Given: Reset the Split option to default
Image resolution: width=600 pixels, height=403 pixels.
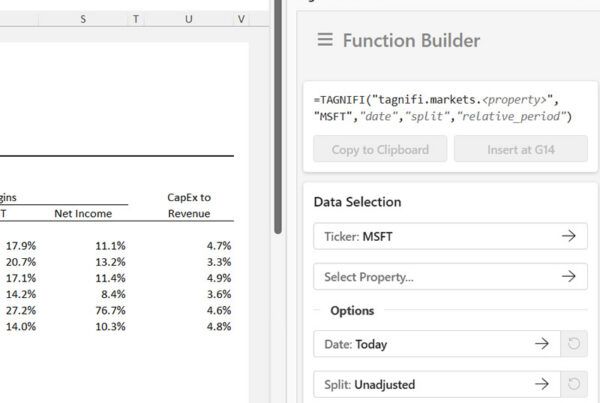Looking at the screenshot, I should (574, 384).
